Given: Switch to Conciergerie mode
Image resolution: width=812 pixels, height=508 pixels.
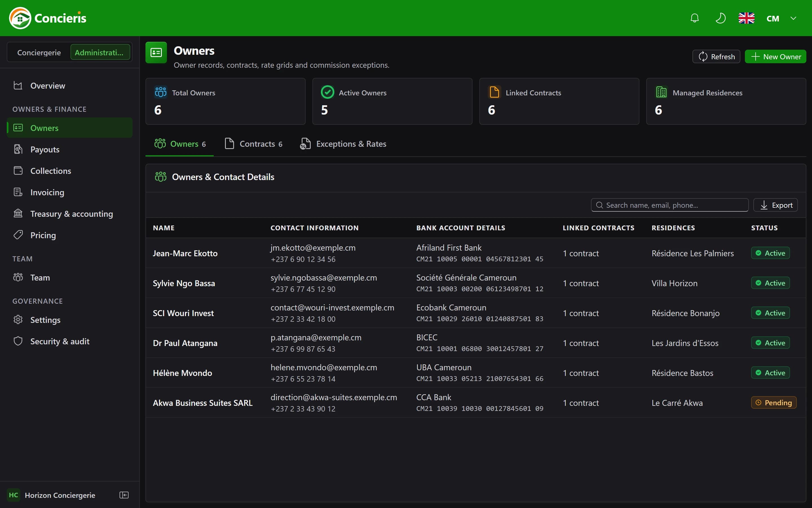Looking at the screenshot, I should [x=39, y=52].
